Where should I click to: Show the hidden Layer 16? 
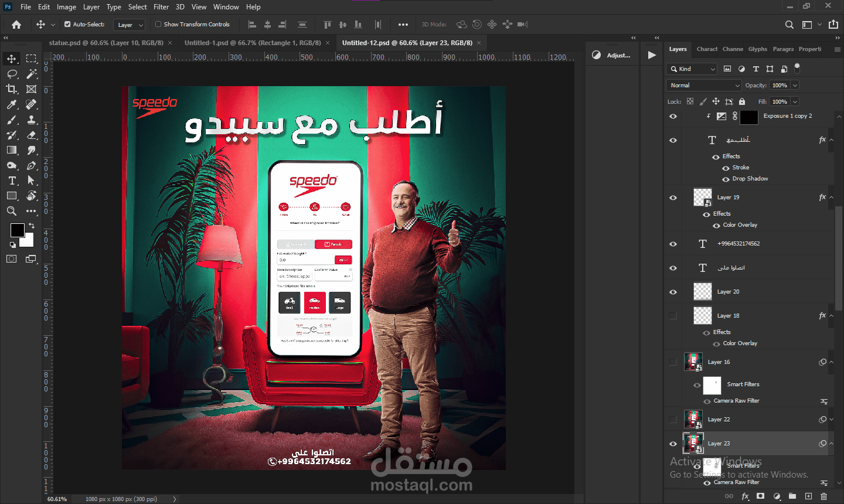click(673, 362)
